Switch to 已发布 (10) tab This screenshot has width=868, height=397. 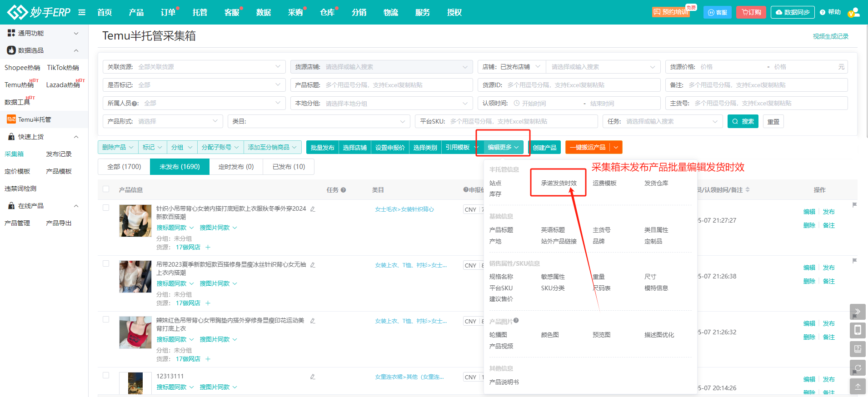point(289,167)
